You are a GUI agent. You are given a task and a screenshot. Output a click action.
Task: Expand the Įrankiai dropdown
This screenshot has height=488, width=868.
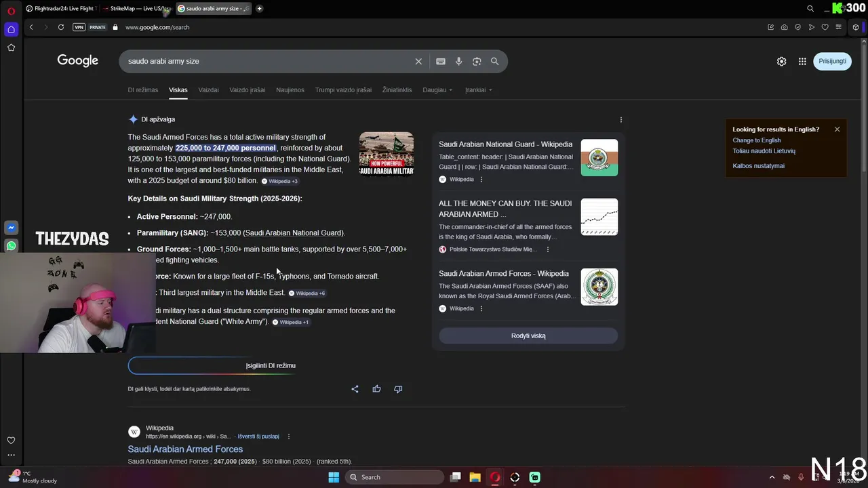click(x=478, y=89)
